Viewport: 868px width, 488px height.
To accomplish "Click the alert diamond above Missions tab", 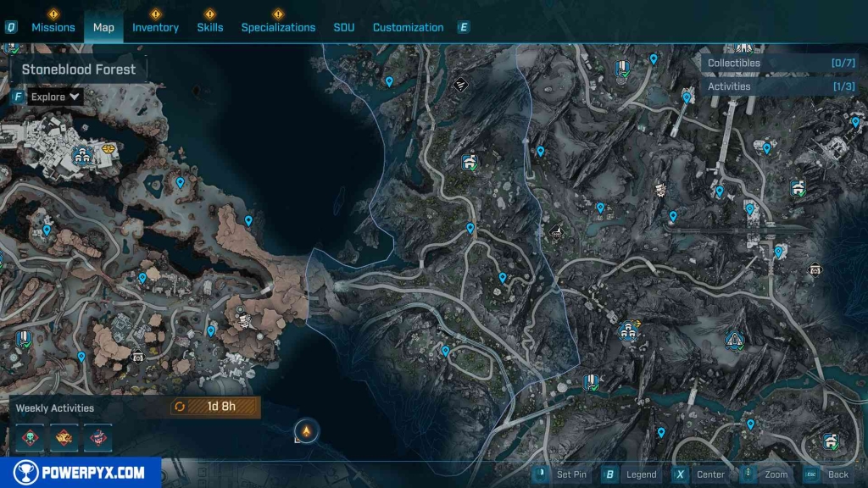I will point(53,14).
